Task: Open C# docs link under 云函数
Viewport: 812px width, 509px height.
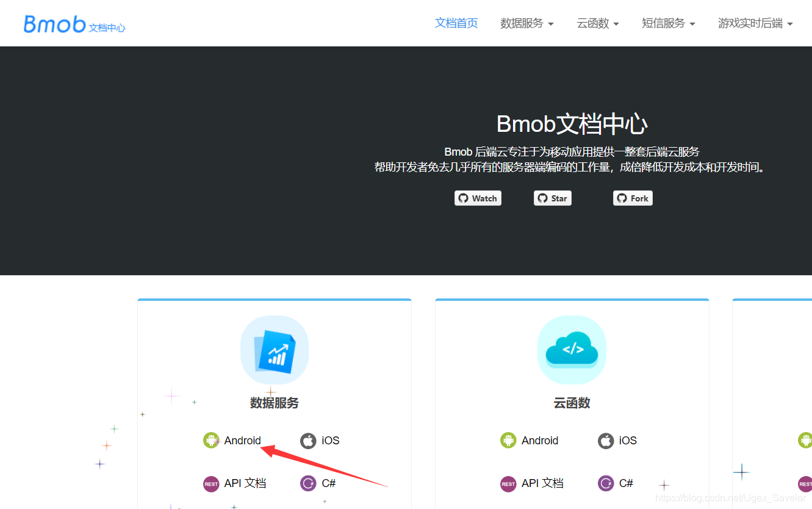Action: [626, 483]
